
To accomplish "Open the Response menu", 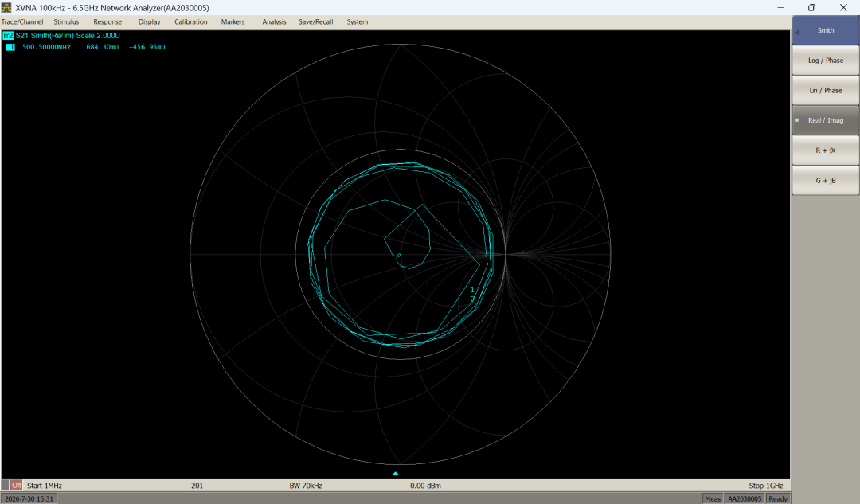I will tap(107, 22).
